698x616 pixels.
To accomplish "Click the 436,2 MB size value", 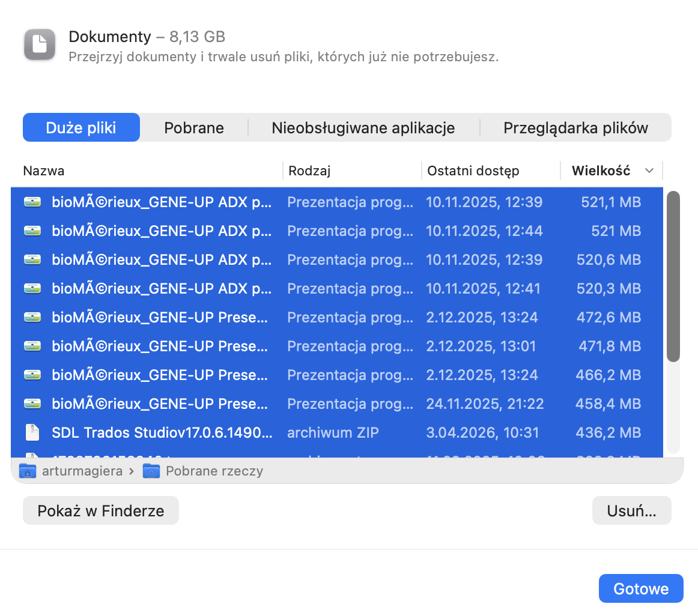I will coord(608,433).
